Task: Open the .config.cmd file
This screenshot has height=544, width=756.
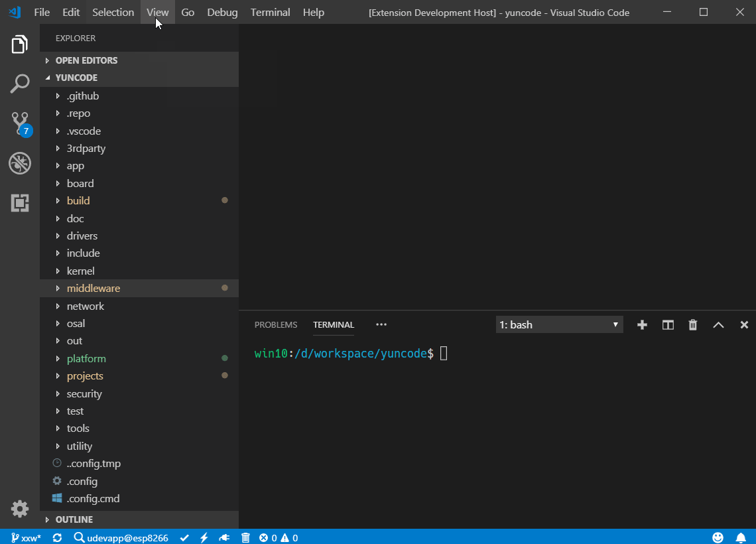Action: click(139, 499)
